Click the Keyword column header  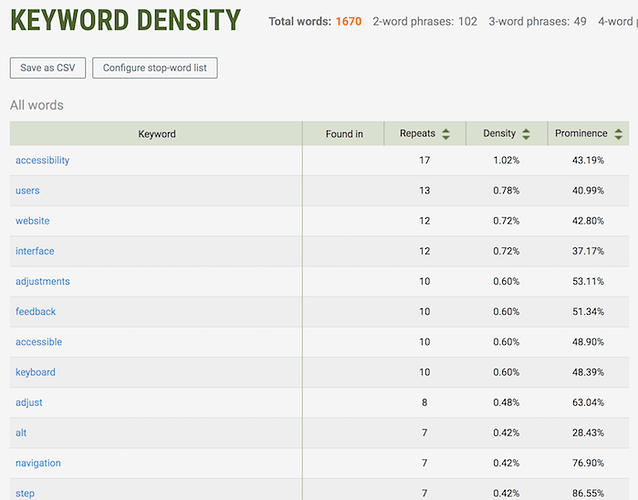[x=156, y=134]
